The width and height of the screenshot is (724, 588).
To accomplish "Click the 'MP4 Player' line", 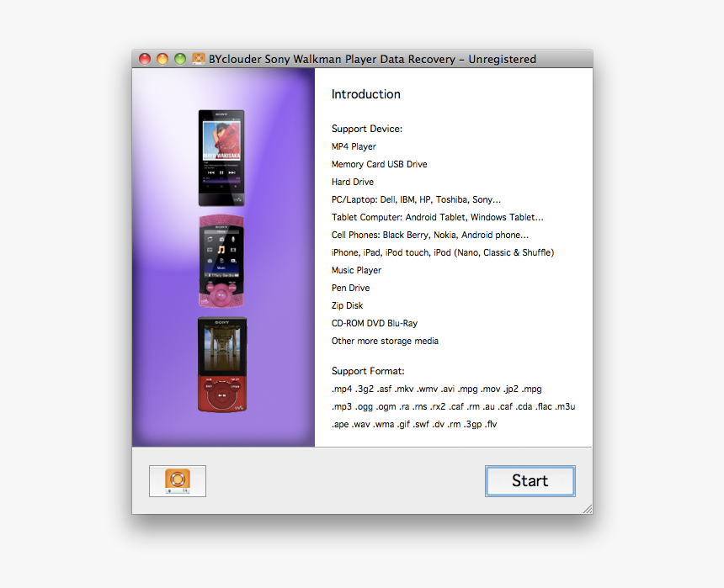I will 354,146.
